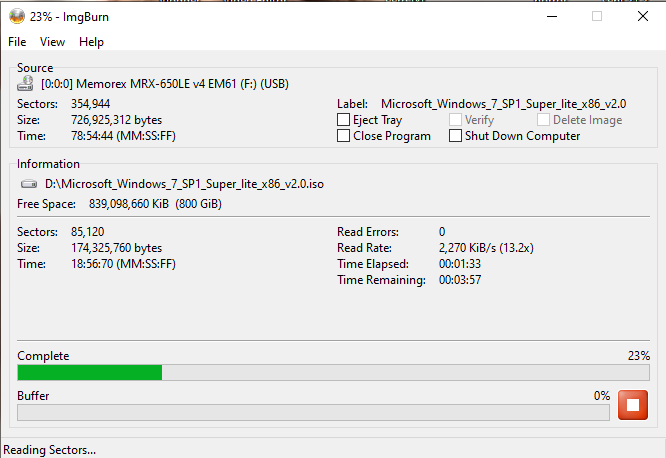Close the ImgBurn window
Screen dimensions: 666x458
tap(642, 16)
